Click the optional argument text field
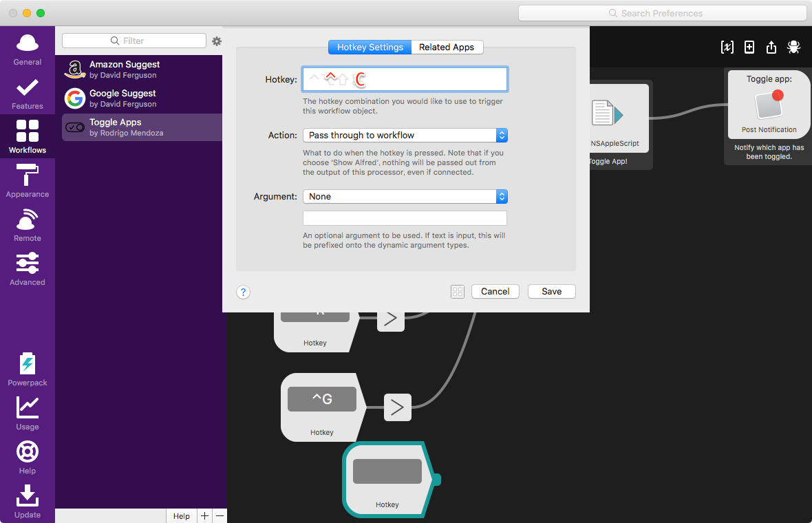Viewport: 812px width, 523px height. pyautogui.click(x=405, y=218)
